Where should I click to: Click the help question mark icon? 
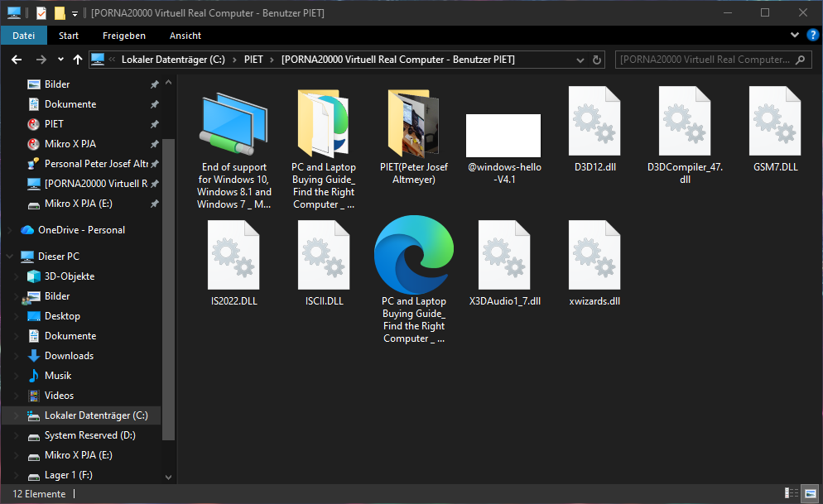(812, 36)
